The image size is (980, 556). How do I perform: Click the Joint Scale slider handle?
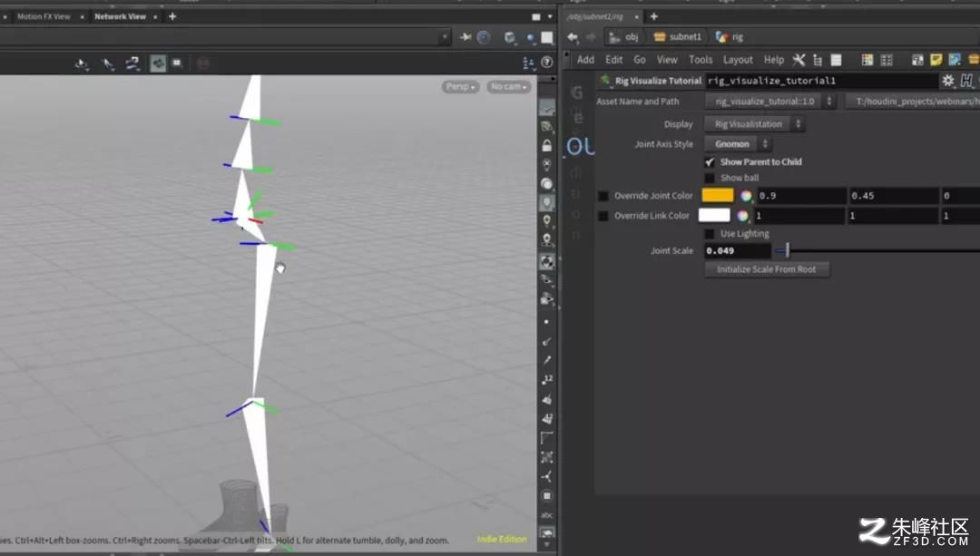[787, 251]
